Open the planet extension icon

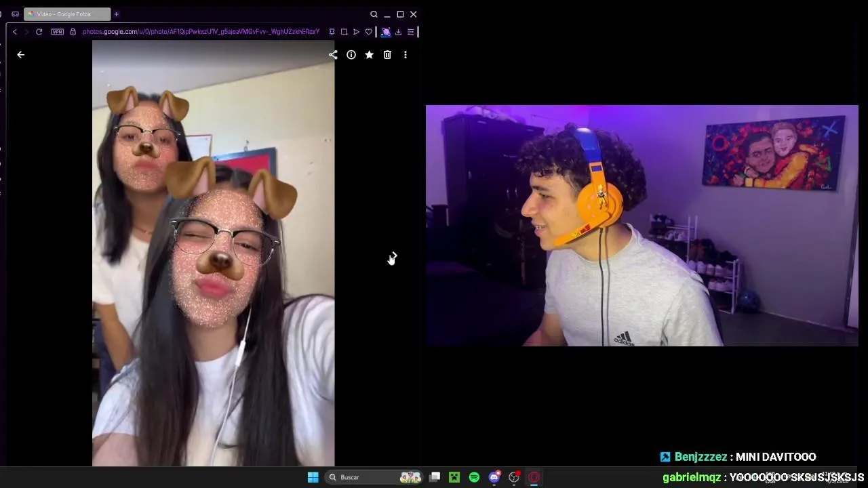pos(386,32)
